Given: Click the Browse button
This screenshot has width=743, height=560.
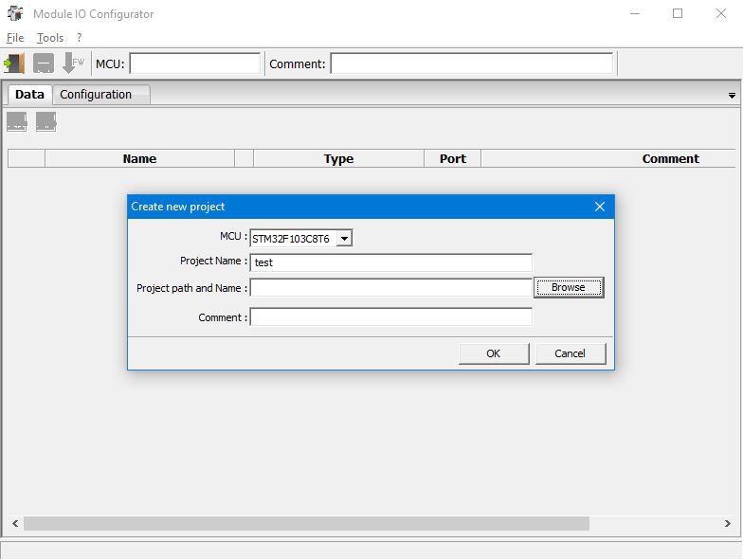Looking at the screenshot, I should pyautogui.click(x=569, y=287).
